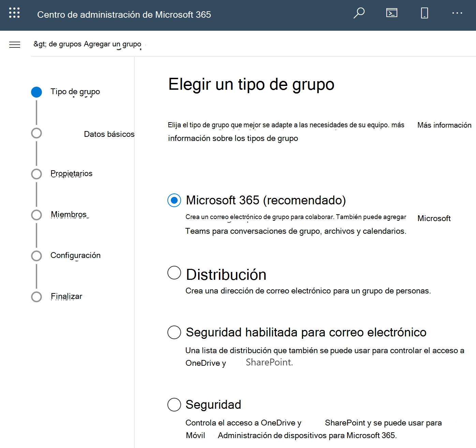Go to the Miembros step
The width and height of the screenshot is (476, 448).
coord(69,214)
